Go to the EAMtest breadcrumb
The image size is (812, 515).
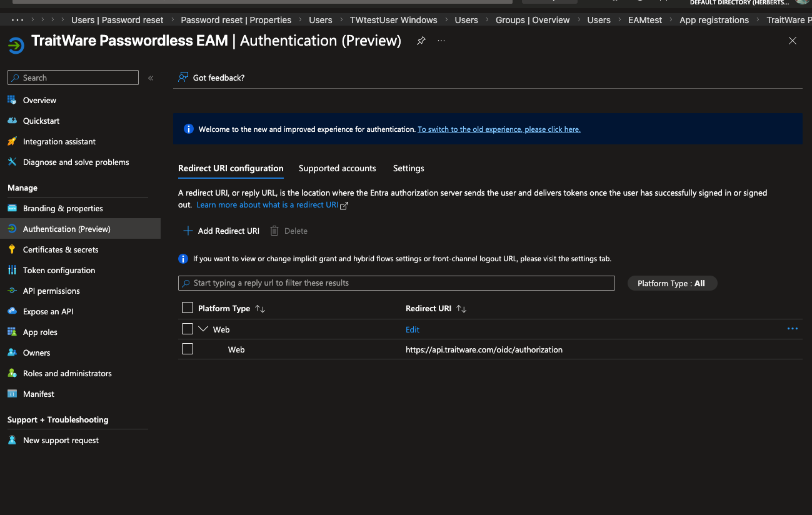(x=645, y=20)
